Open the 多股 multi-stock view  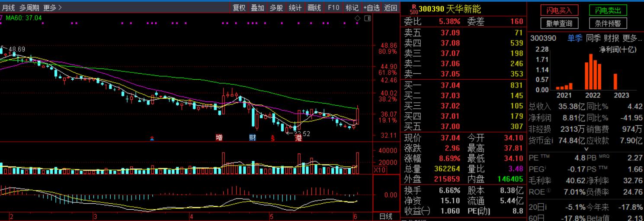tap(276, 7)
